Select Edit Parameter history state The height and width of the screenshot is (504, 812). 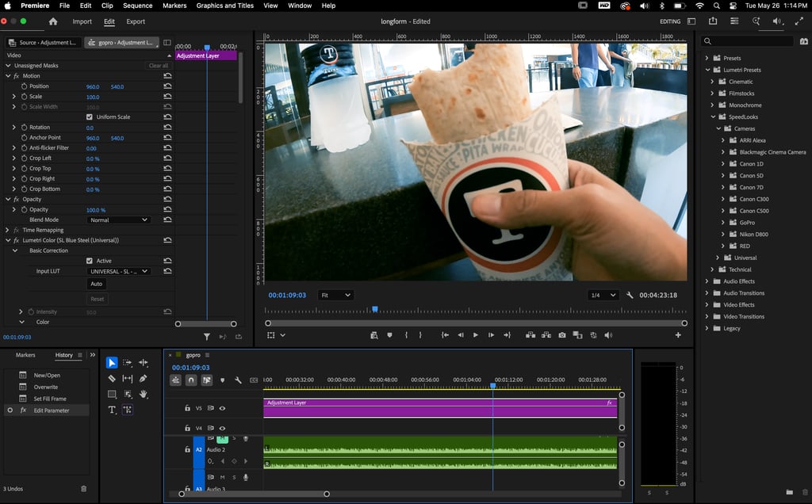[x=47, y=410]
